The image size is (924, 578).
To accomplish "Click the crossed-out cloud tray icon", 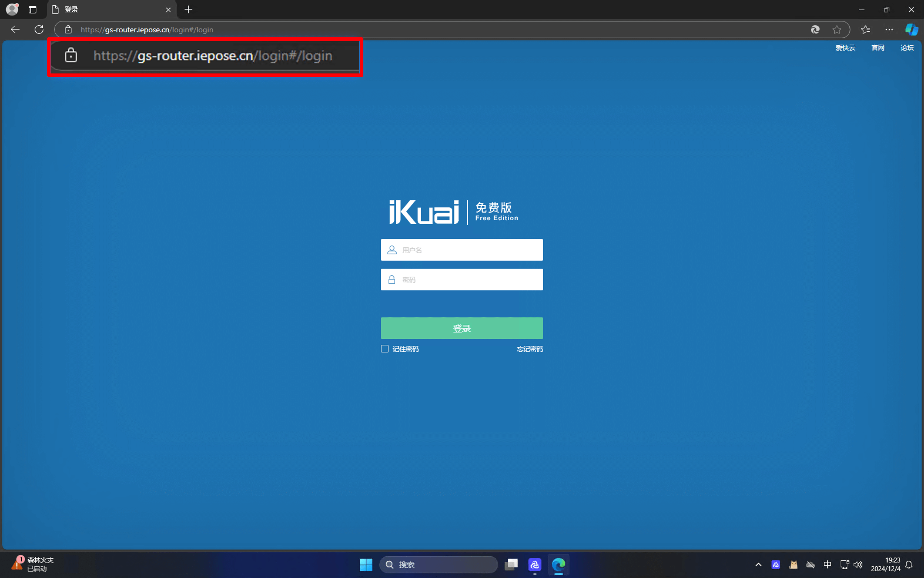I will click(811, 564).
